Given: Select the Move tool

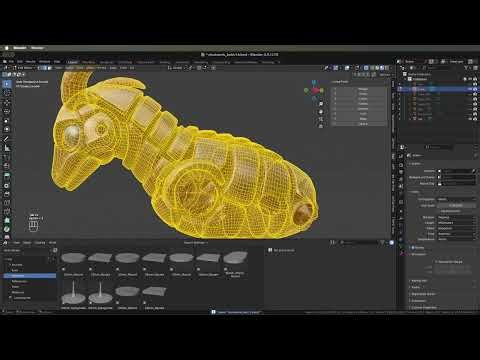Looking at the screenshot, I should click(7, 103).
